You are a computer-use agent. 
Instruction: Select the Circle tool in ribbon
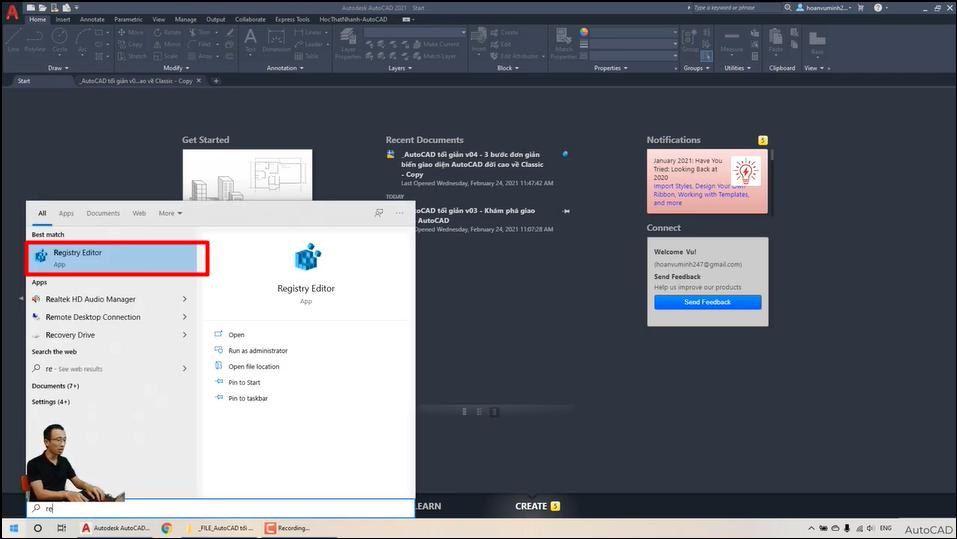[x=60, y=40]
